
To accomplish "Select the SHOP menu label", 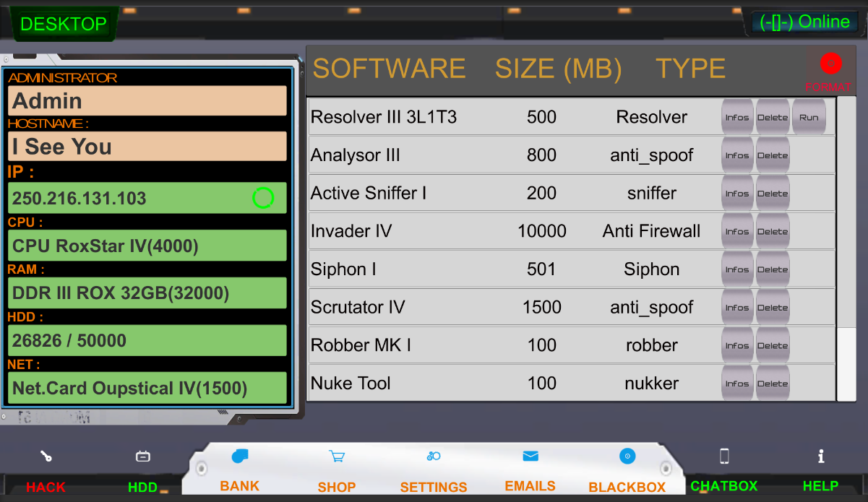I will click(337, 487).
